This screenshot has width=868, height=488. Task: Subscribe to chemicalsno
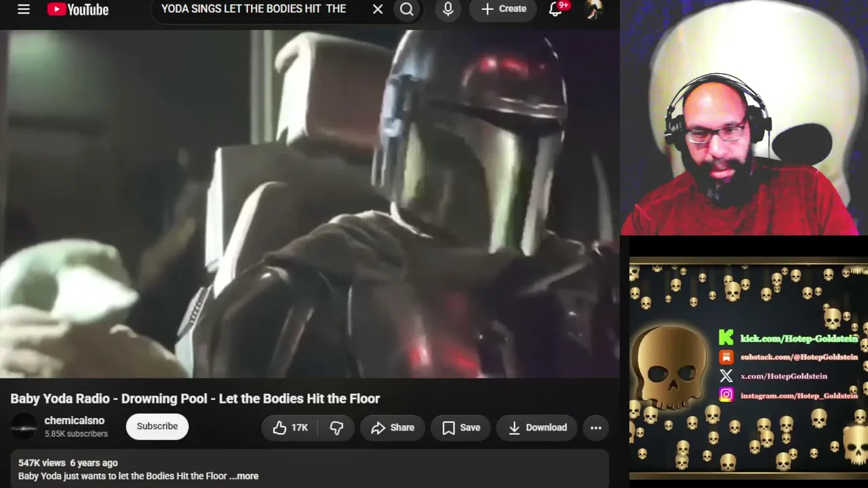click(x=157, y=426)
